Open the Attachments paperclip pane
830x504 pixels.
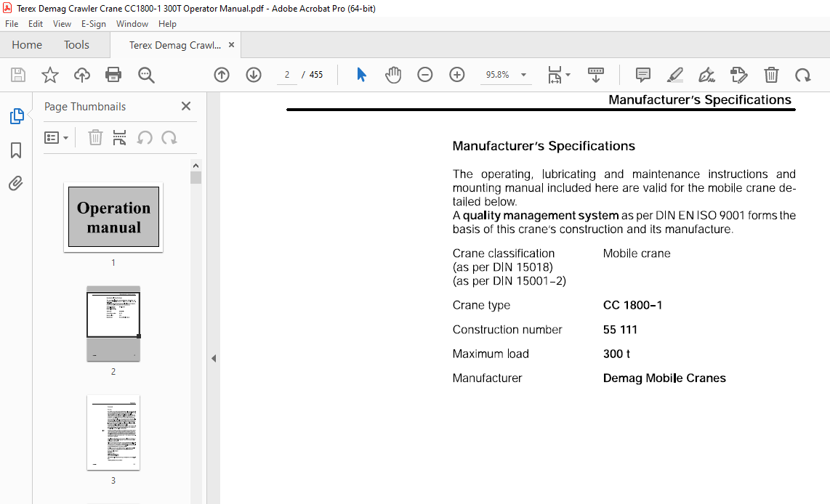point(16,184)
